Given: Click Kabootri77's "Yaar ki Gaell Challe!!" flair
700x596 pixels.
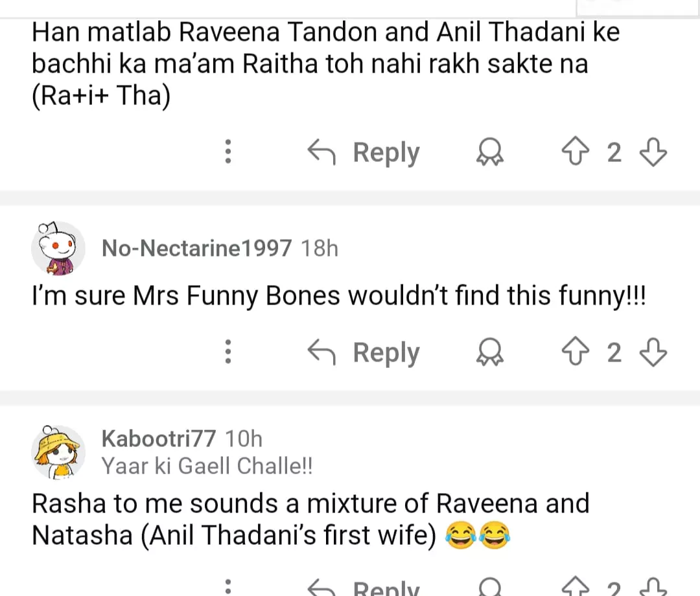Looking at the screenshot, I should coord(207,466).
